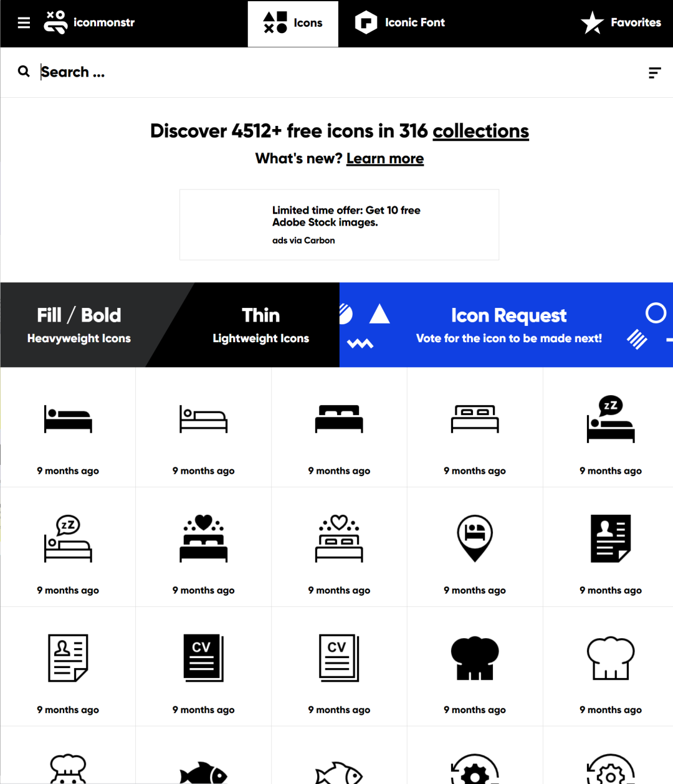Viewport: 673px width, 784px height.
Task: Select the resume with portrait icon
Action: [x=611, y=538]
